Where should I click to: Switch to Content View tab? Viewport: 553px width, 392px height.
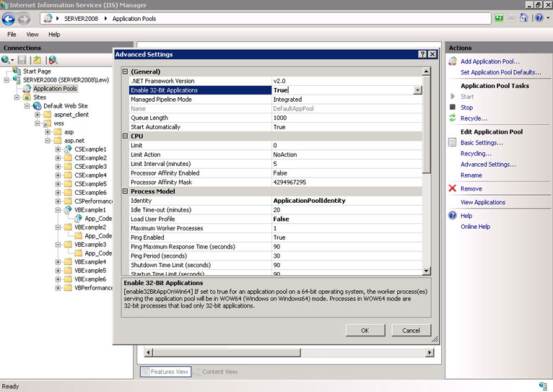click(216, 372)
